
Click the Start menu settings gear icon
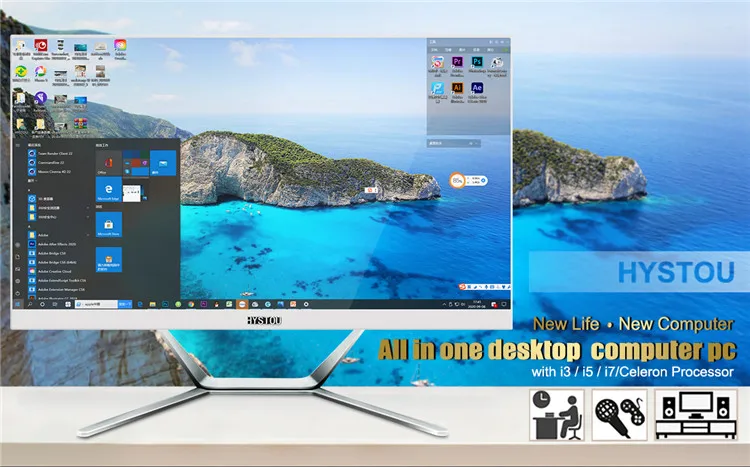[18, 281]
